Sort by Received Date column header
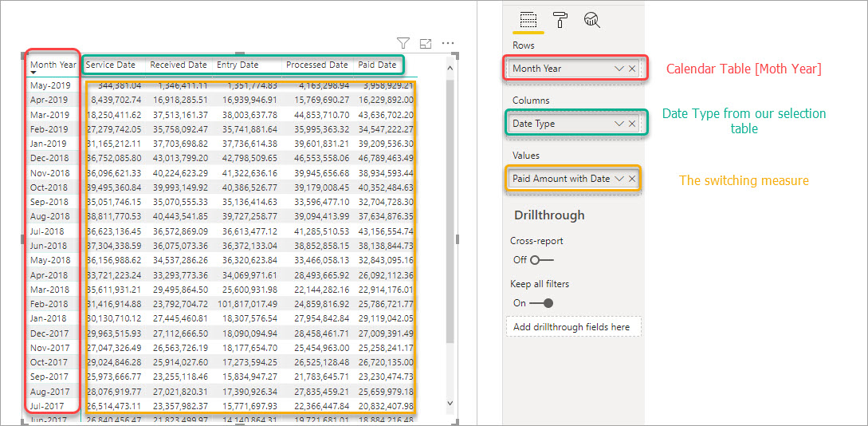The height and width of the screenshot is (426, 868). tap(179, 65)
